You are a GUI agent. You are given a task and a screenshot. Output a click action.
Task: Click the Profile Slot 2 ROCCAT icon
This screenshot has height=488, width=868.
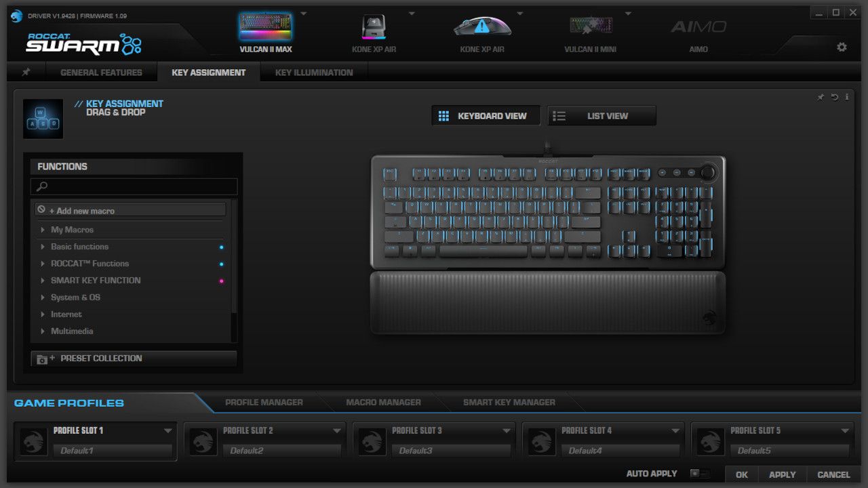click(x=201, y=441)
